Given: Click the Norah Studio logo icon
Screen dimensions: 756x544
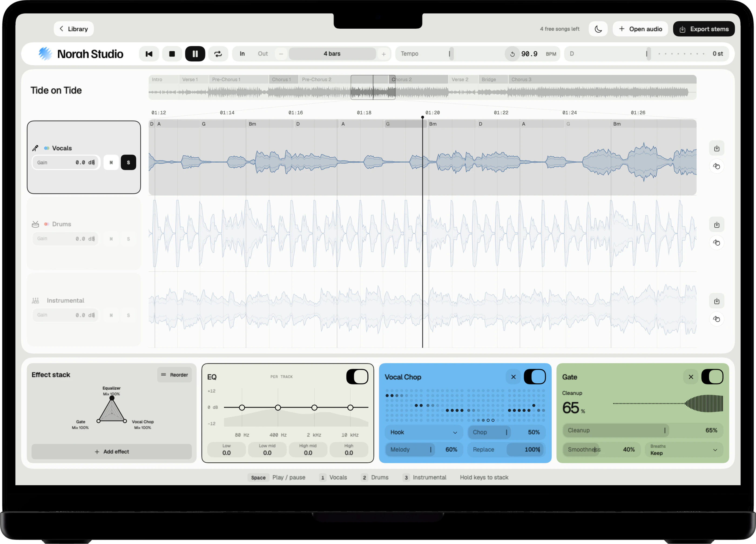Looking at the screenshot, I should (45, 54).
